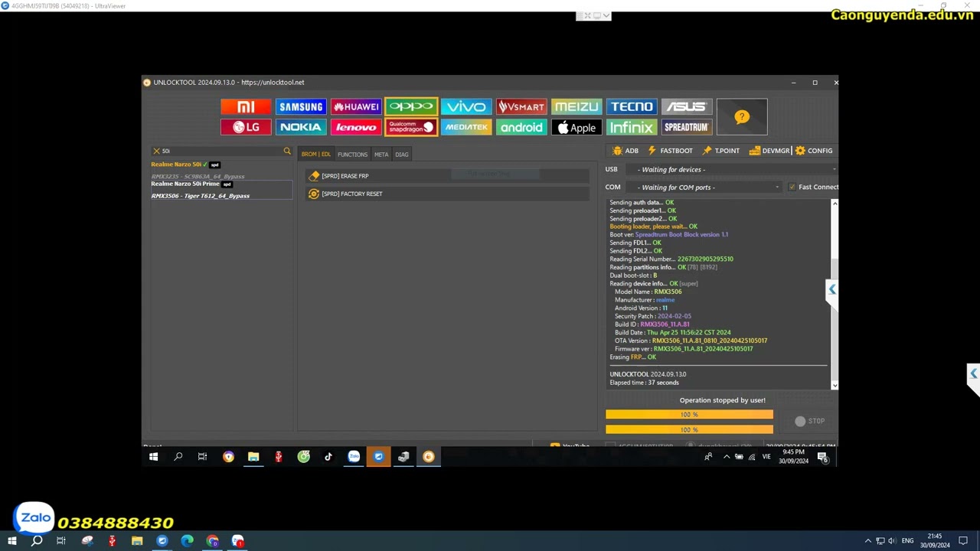Select the Spreadtrum brand tile

686,127
